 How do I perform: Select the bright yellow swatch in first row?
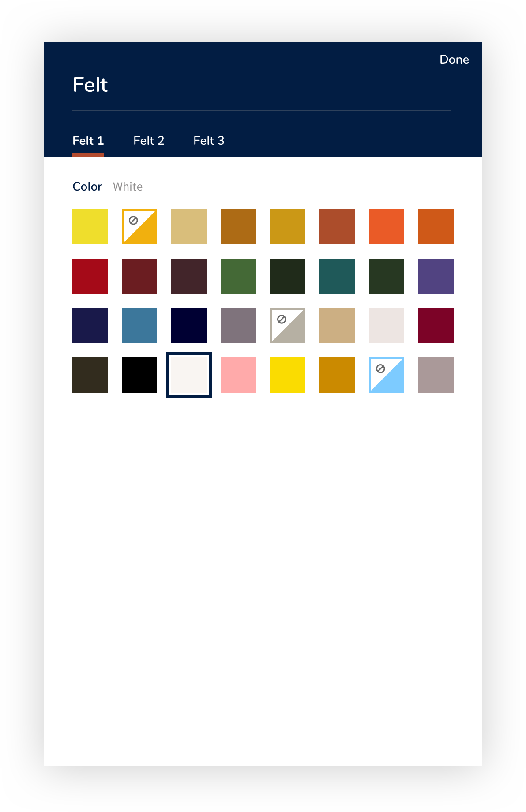90,227
